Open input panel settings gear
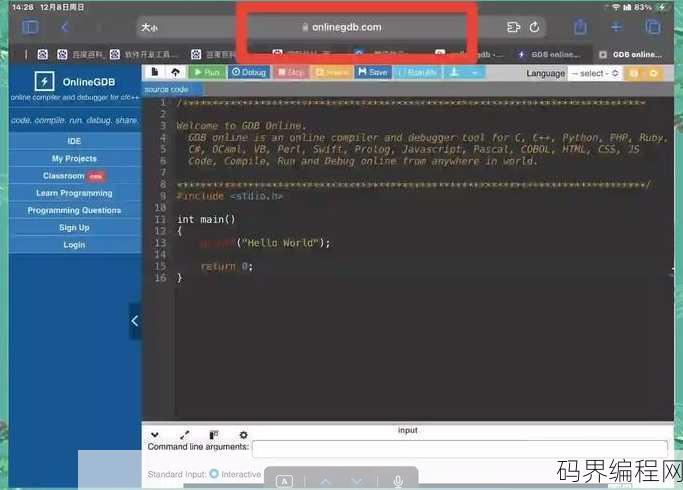This screenshot has width=683, height=490. coord(243,435)
